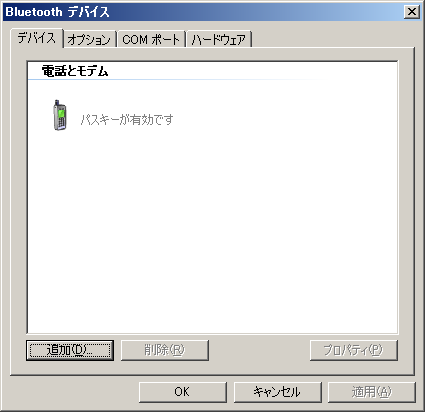Click the mobile phone device icon
Viewport: 425px width, 412px height.
60,115
